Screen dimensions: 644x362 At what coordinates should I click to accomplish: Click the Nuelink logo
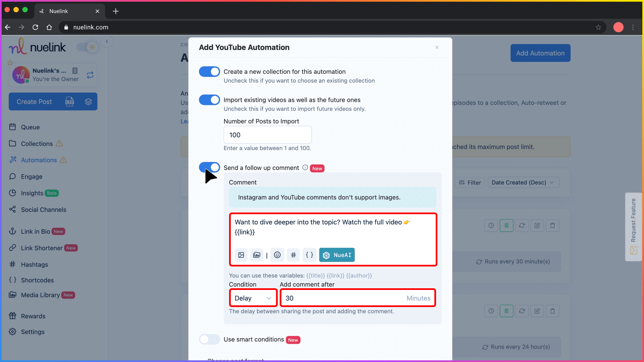(x=37, y=47)
